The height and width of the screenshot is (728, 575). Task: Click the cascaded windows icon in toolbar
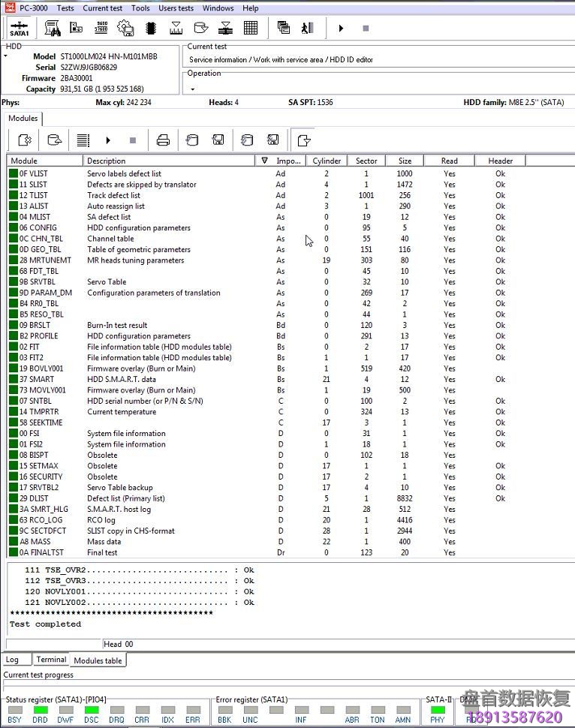tap(283, 29)
